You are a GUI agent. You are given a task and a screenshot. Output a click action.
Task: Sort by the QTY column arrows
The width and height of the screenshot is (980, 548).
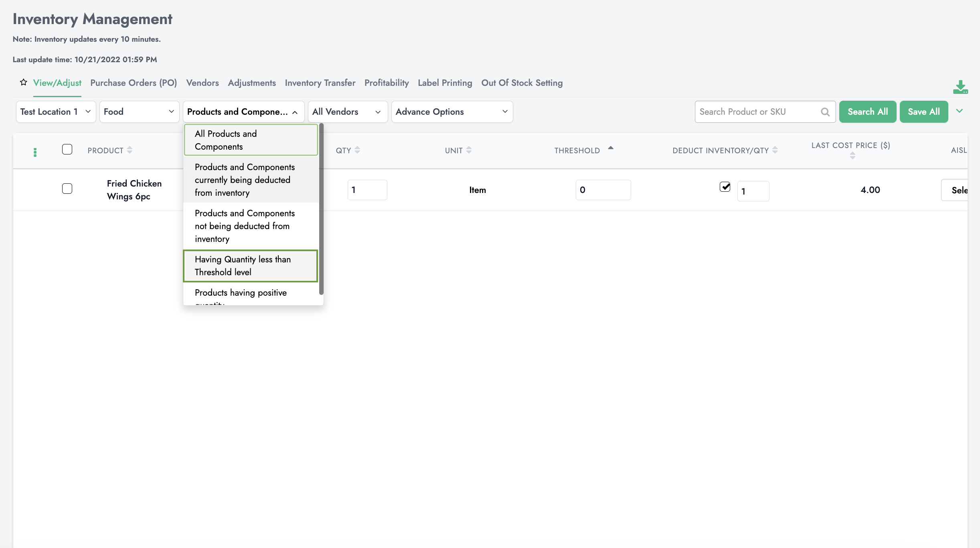click(x=357, y=150)
